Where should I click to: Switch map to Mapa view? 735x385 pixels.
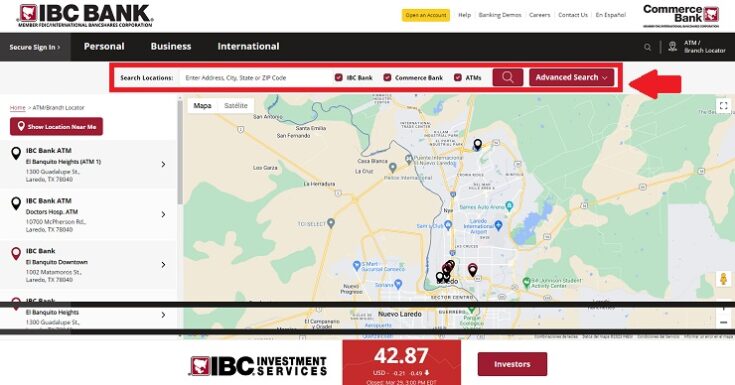point(202,106)
